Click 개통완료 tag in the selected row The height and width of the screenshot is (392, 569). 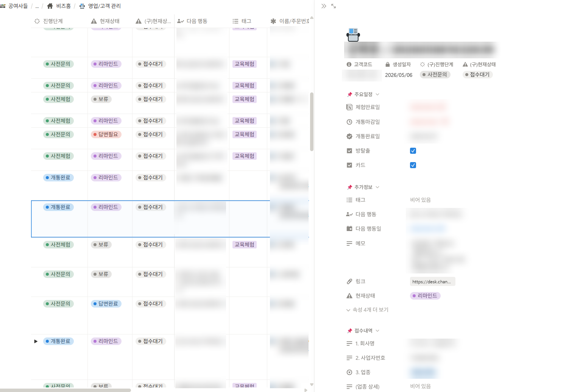click(x=58, y=207)
